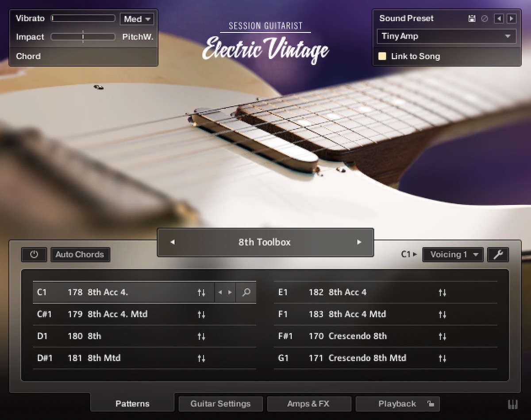Adjust the Vibrato slider
The width and height of the screenshot is (531, 420).
83,19
